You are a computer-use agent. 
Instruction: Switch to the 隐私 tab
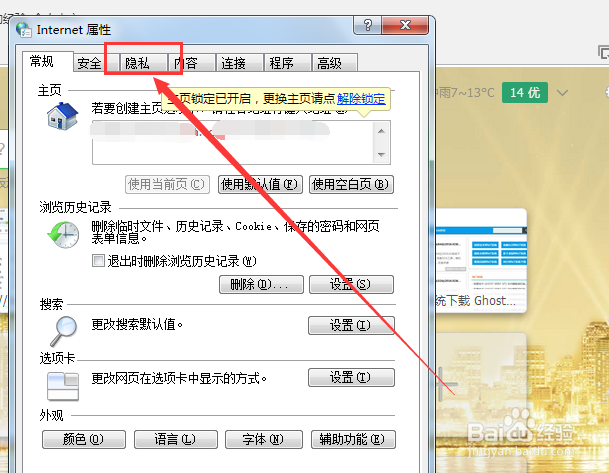tap(143, 63)
